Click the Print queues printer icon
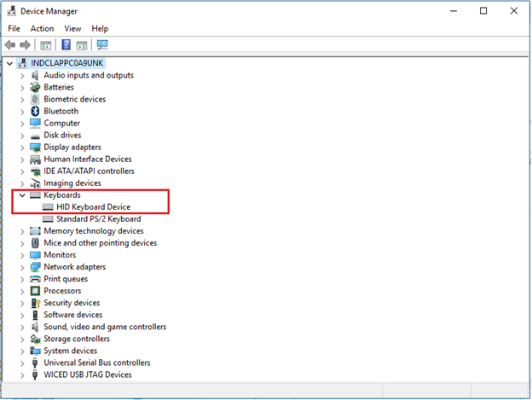This screenshot has height=400, width=532. tap(35, 279)
